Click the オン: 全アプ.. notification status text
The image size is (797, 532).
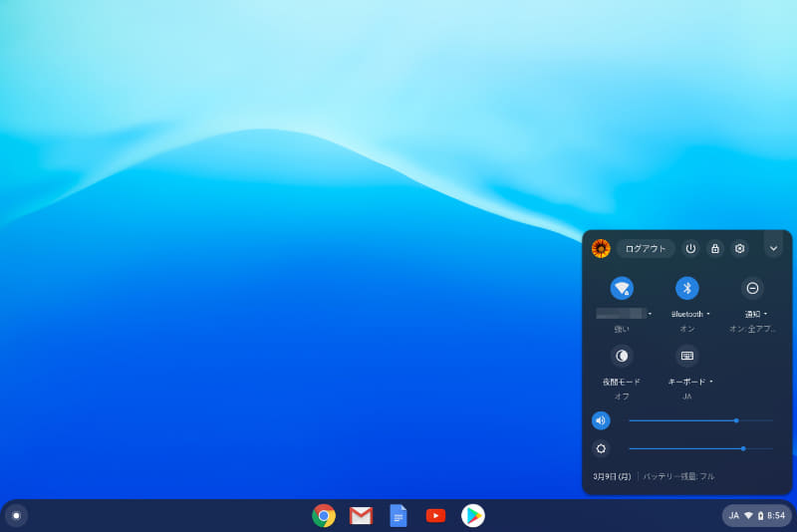[x=752, y=329]
